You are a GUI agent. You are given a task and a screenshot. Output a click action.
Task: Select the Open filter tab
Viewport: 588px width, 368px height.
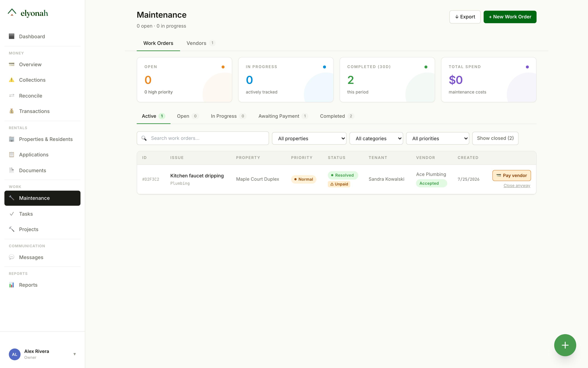coord(188,116)
